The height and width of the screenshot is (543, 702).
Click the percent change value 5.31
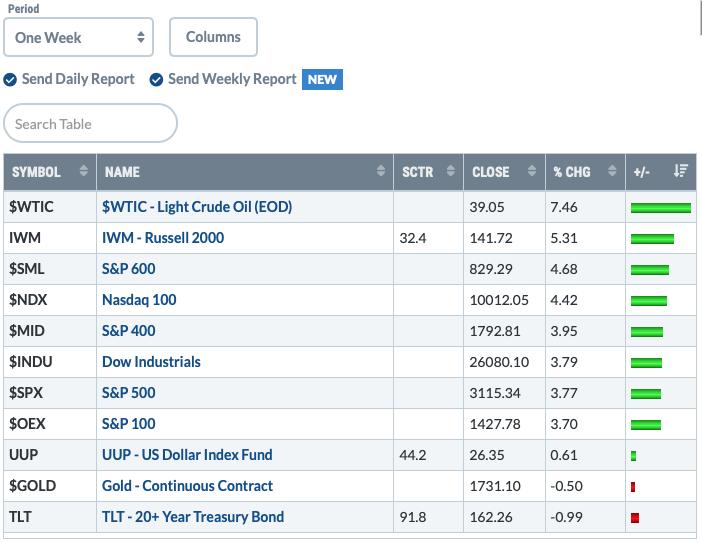point(564,238)
